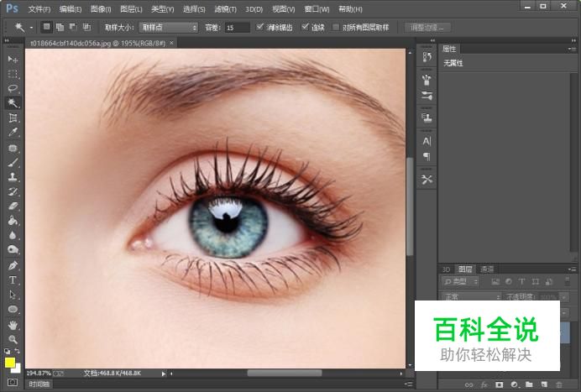Screen dimensions: 581x392
Task: Open the sample size dropdown
Action: (169, 28)
